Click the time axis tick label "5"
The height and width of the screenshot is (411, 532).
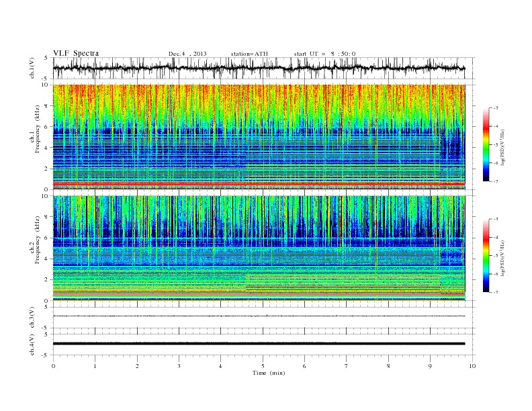[263, 366]
